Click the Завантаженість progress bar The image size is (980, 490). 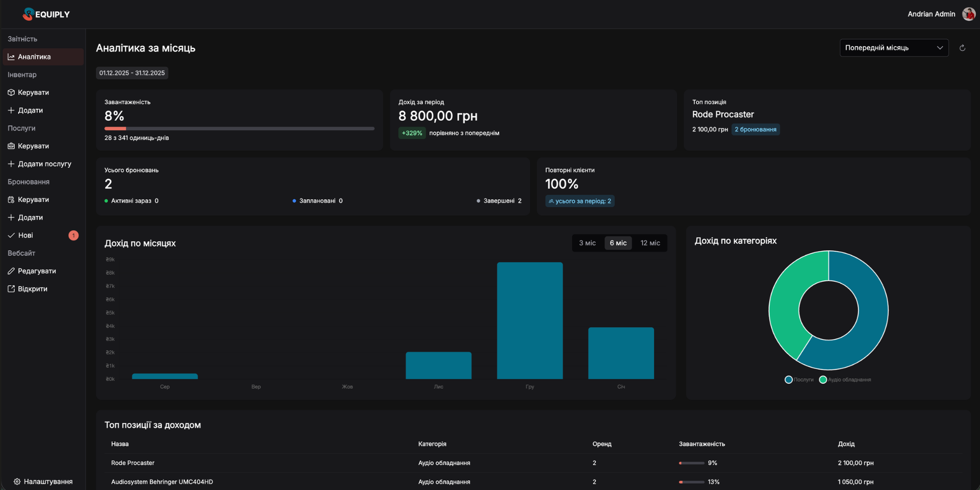pos(239,128)
